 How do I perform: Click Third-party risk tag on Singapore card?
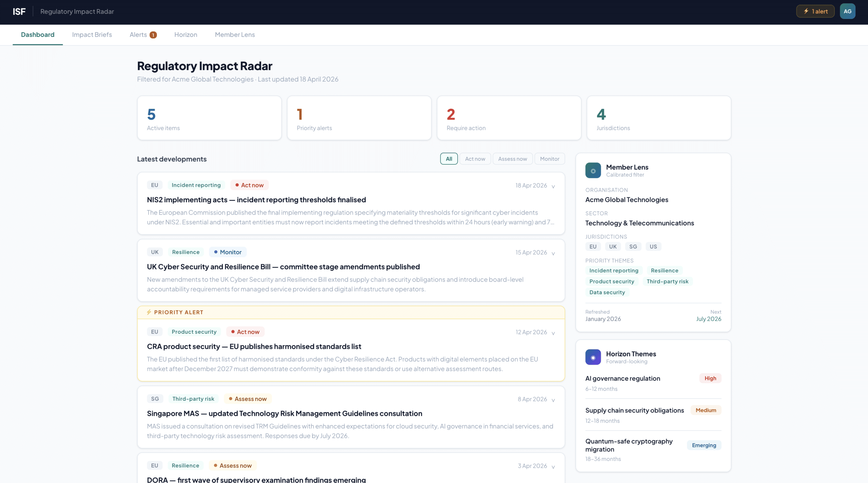(x=193, y=399)
